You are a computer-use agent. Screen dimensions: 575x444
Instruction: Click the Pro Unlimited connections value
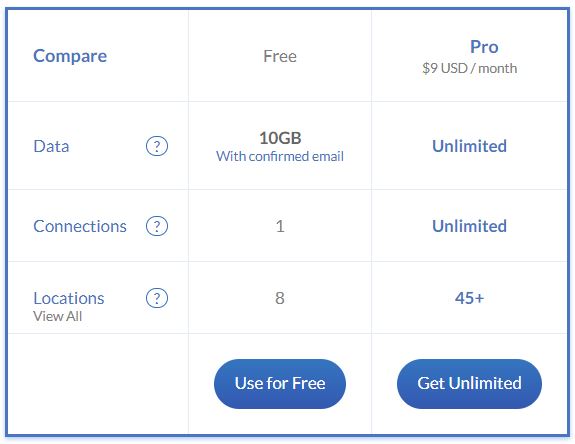click(x=469, y=226)
